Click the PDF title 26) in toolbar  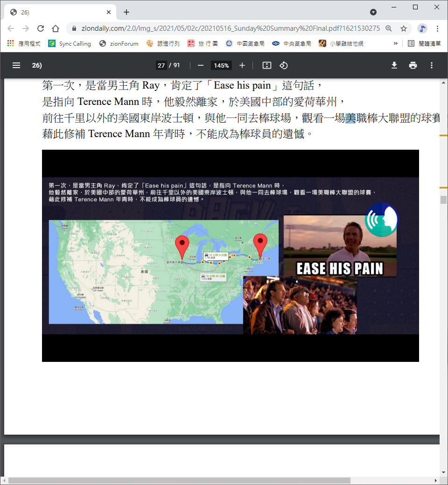37,65
